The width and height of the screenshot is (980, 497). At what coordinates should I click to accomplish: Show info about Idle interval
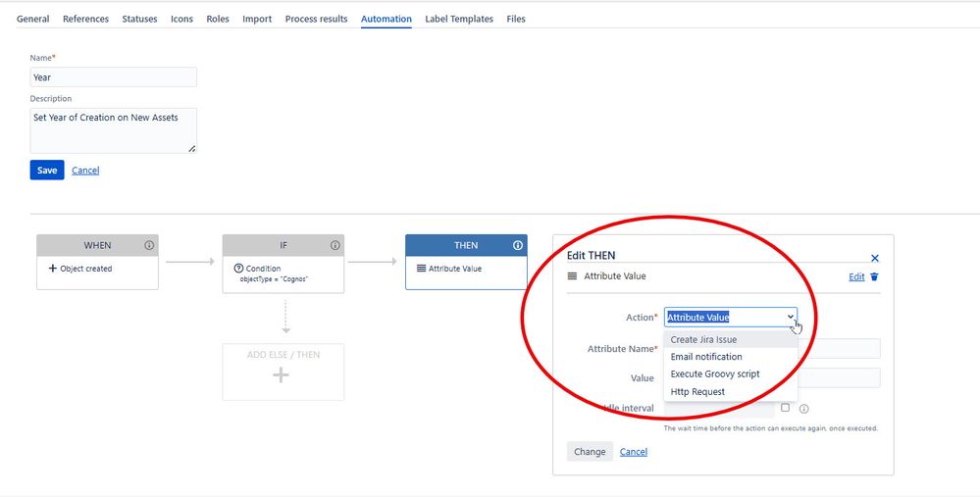[803, 409]
